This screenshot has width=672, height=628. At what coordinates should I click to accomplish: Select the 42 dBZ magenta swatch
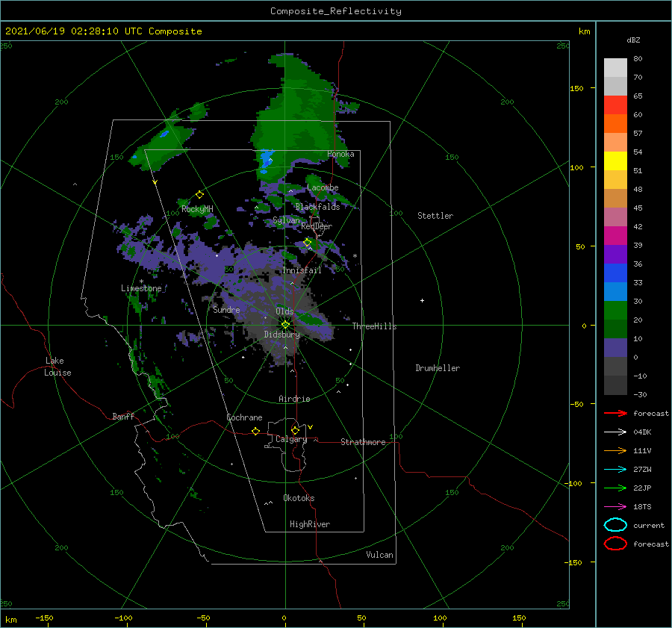615,235
